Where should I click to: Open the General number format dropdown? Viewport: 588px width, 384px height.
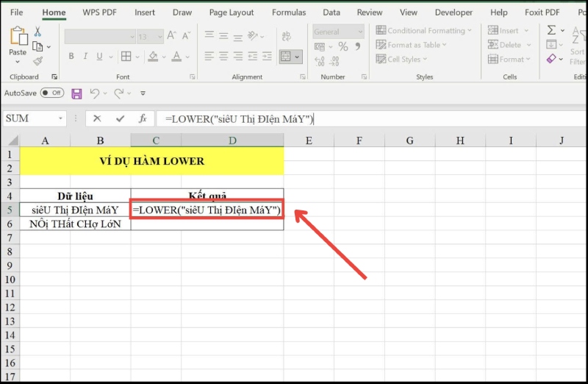click(360, 32)
